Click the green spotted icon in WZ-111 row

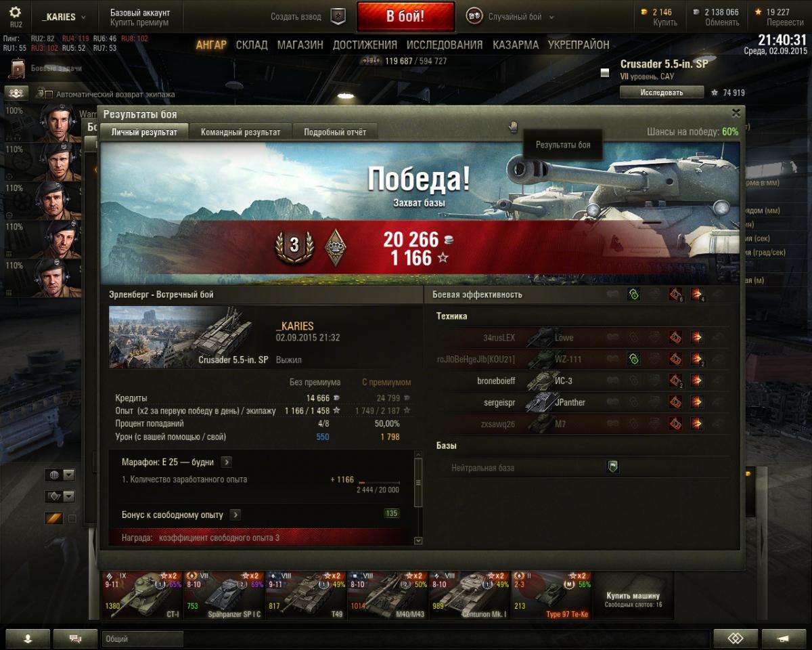pyautogui.click(x=633, y=359)
